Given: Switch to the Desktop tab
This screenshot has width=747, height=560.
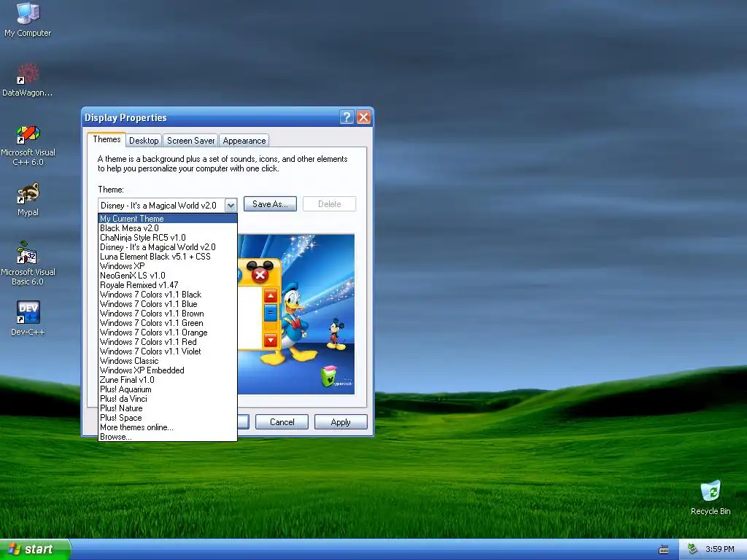Looking at the screenshot, I should (x=144, y=141).
